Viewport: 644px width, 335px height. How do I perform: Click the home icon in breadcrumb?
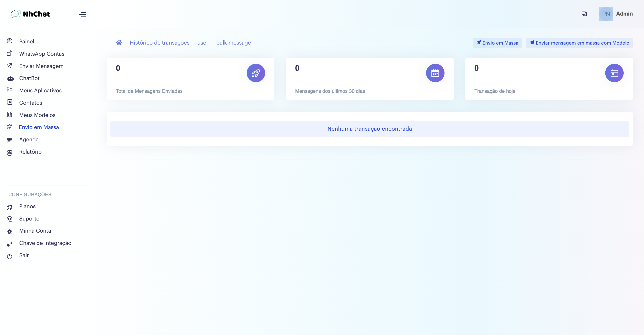[x=119, y=43]
